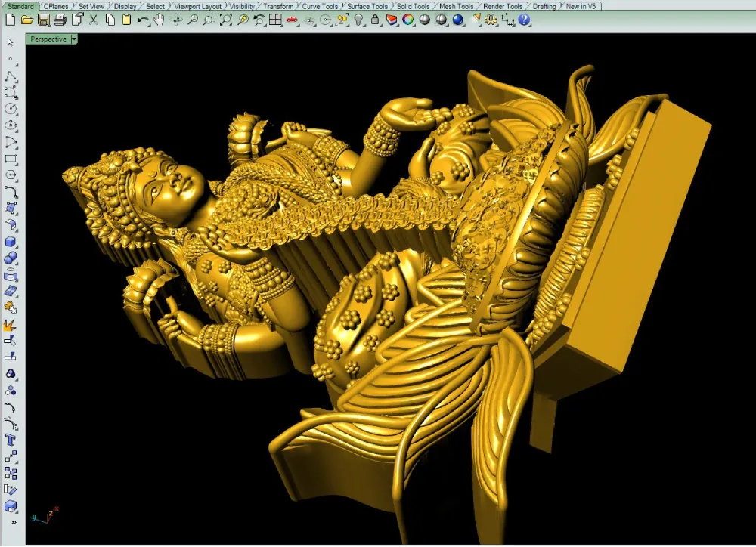Viewport: 756px width, 547px height.
Task: Cut selection with the scissors icon
Action: (x=94, y=20)
